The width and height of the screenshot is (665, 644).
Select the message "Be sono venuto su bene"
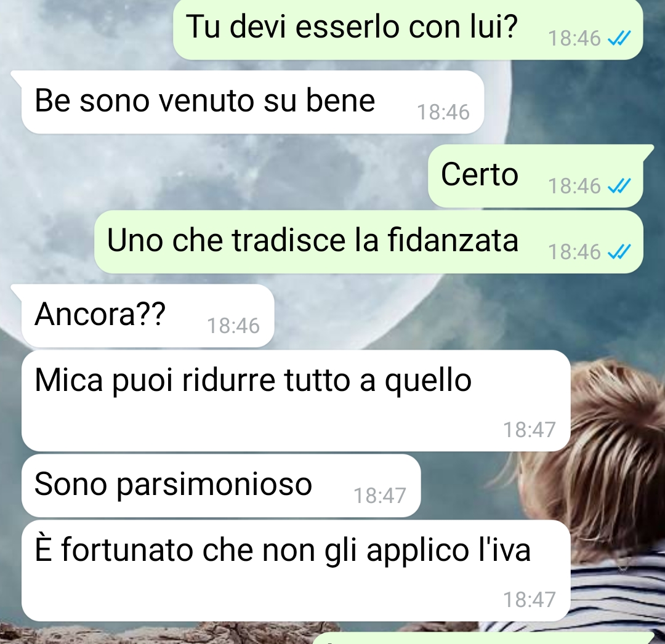(x=253, y=102)
